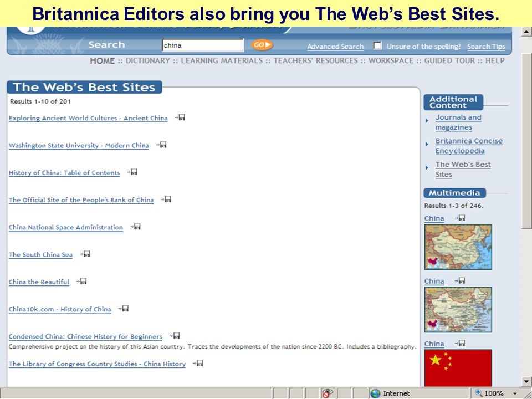Image resolution: width=532 pixels, height=399 pixels.
Task: Open The Web's Best Sites sidebar link
Action: (x=463, y=170)
